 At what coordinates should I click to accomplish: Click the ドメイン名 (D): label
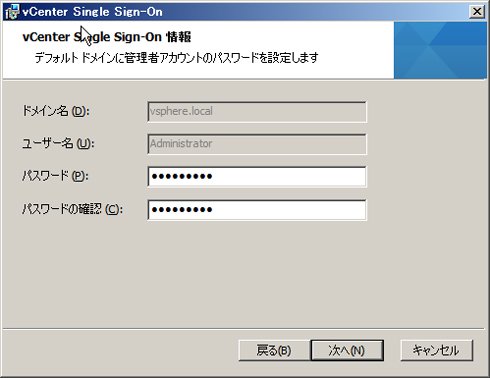(56, 111)
